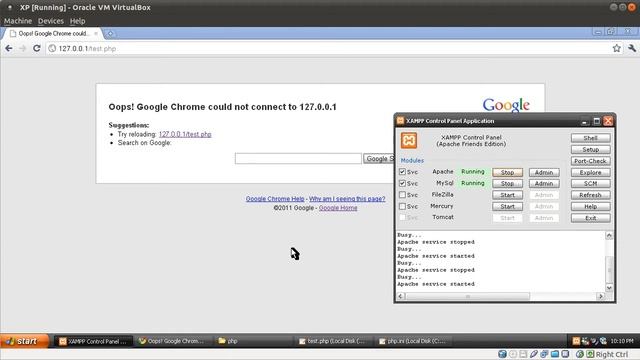Click XAMPP Help button
Image resolution: width=640 pixels, height=360 pixels.
(x=591, y=207)
